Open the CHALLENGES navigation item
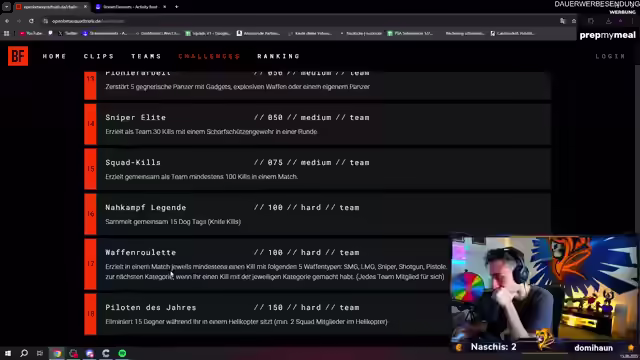 (x=209, y=56)
